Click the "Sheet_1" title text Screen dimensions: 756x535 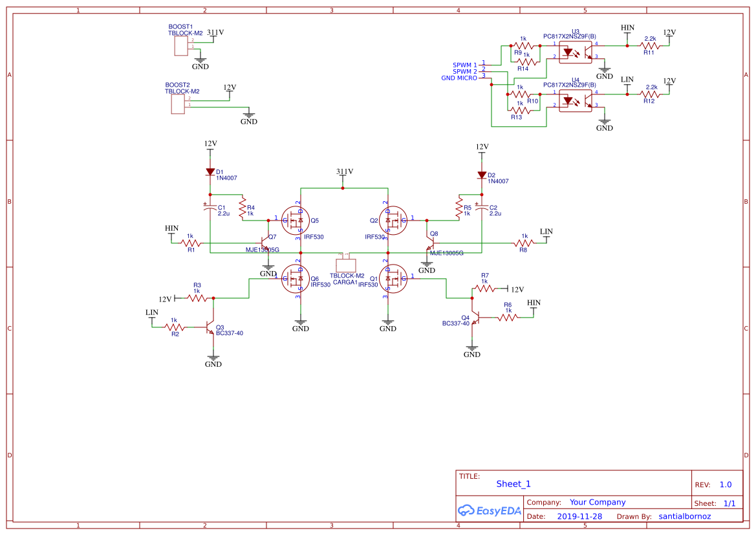[x=513, y=484]
